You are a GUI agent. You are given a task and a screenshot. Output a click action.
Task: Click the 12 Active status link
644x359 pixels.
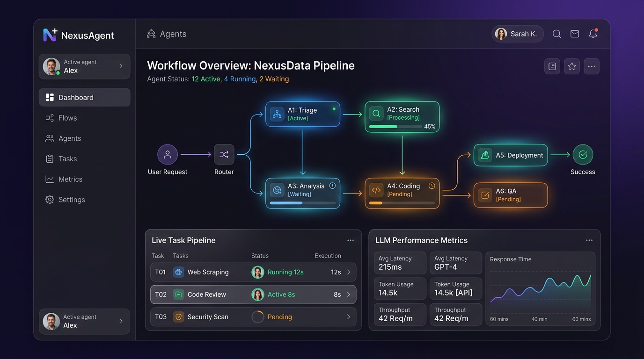click(206, 79)
